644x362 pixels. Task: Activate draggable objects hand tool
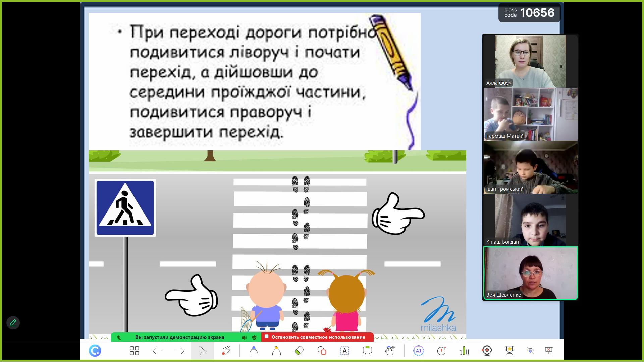pos(390,351)
